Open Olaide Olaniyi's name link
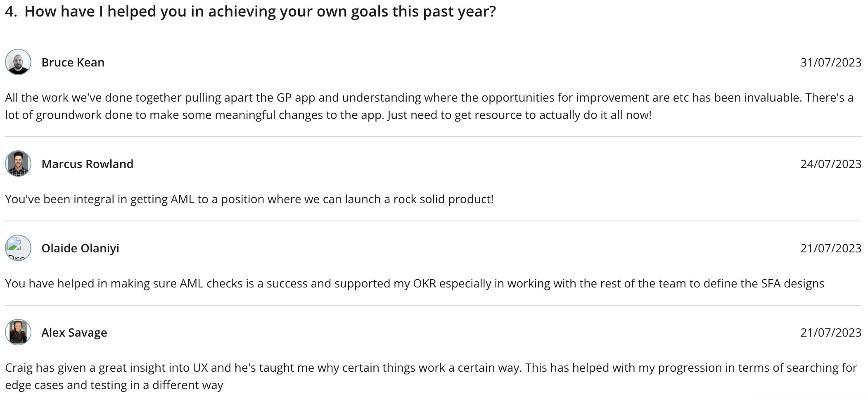 tap(81, 248)
